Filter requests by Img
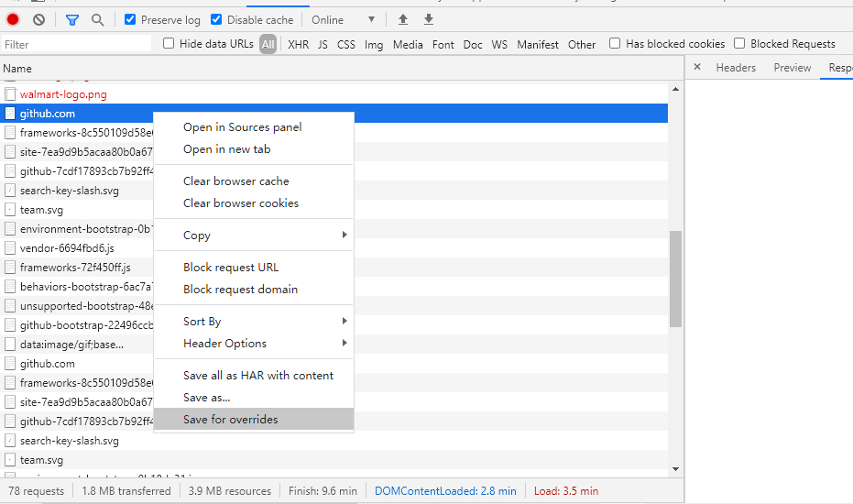Viewport: 853px width, 504px height. pyautogui.click(x=374, y=45)
